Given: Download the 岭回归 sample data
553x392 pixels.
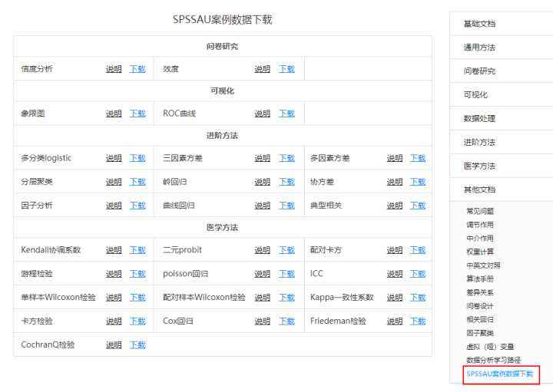Looking at the screenshot, I should [x=286, y=182].
